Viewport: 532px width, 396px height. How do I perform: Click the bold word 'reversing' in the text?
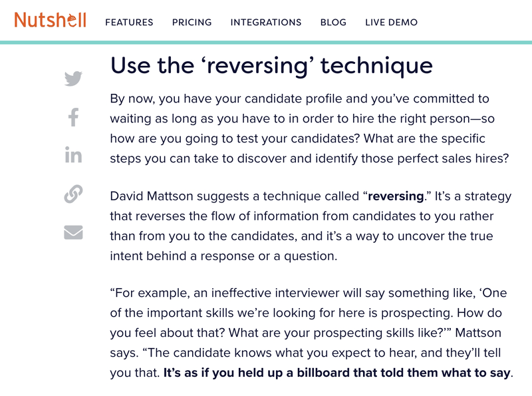pyautogui.click(x=396, y=196)
